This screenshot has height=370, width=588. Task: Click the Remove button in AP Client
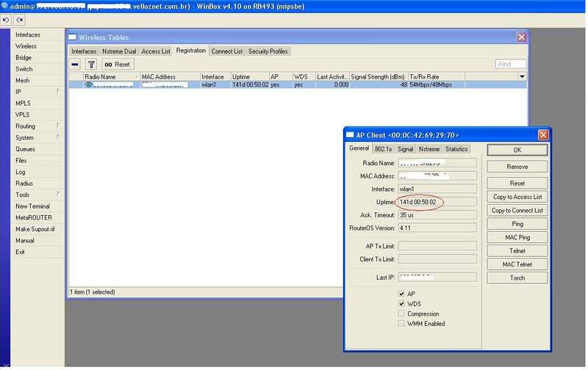click(517, 167)
